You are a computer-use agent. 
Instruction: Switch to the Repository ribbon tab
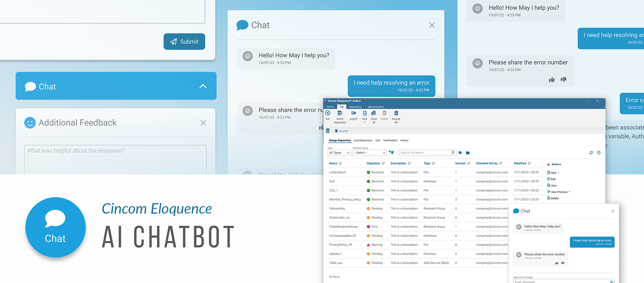tap(355, 107)
